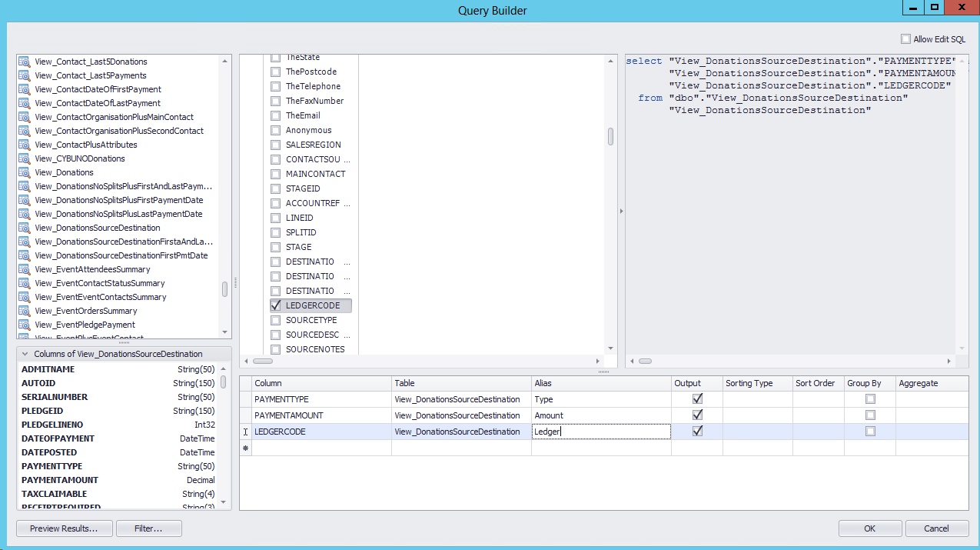Uncheck the LEDGERCODE field checkbox
Viewport: 980px width, 550px height.
pos(275,305)
